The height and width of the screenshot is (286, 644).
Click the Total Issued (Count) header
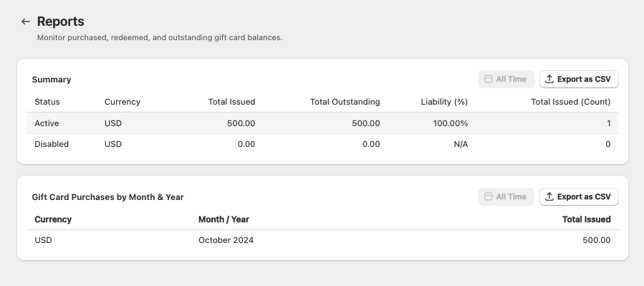click(x=571, y=102)
